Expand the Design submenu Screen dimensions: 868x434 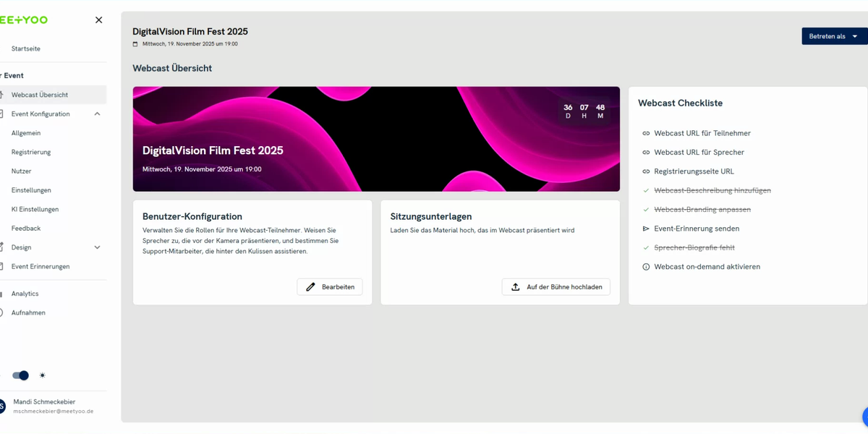pos(97,247)
